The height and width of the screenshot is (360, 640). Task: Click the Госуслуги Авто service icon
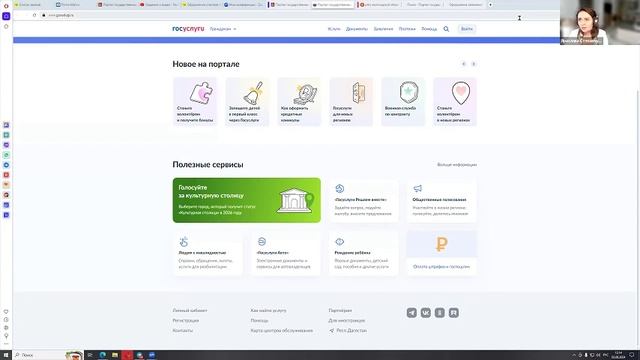click(x=262, y=242)
